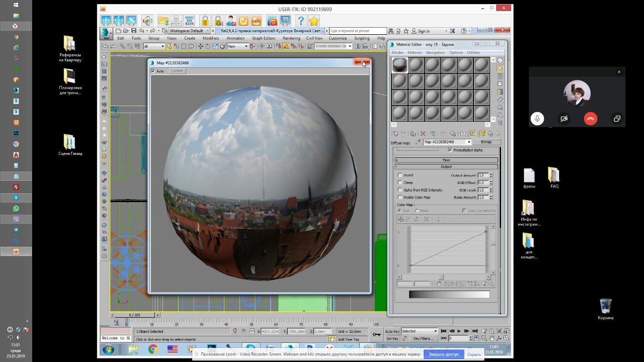Toggle the Premultiplied Alpha checkbox

pyautogui.click(x=450, y=150)
